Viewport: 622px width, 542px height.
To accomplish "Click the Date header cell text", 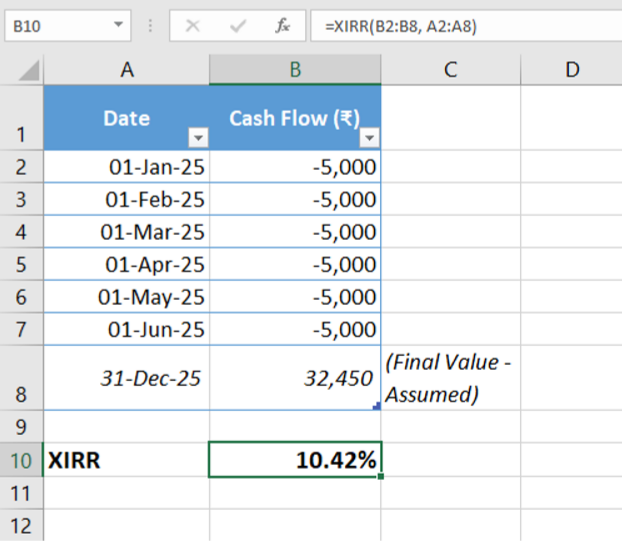I will [x=127, y=118].
